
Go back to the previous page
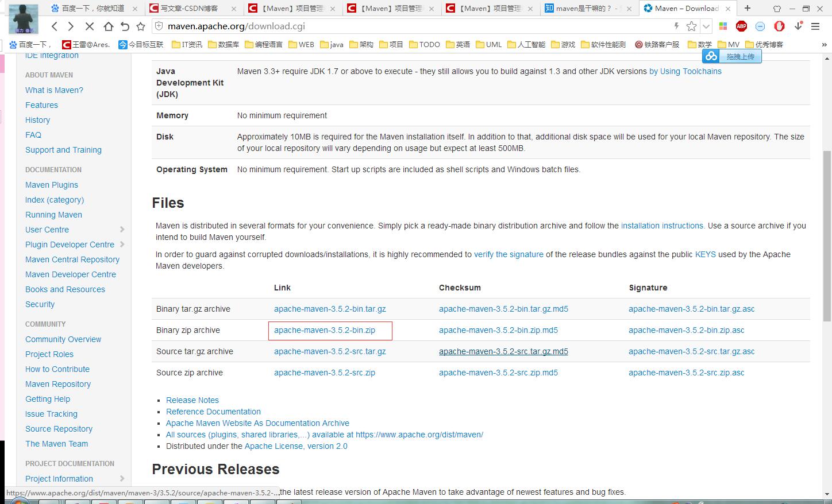click(x=55, y=26)
